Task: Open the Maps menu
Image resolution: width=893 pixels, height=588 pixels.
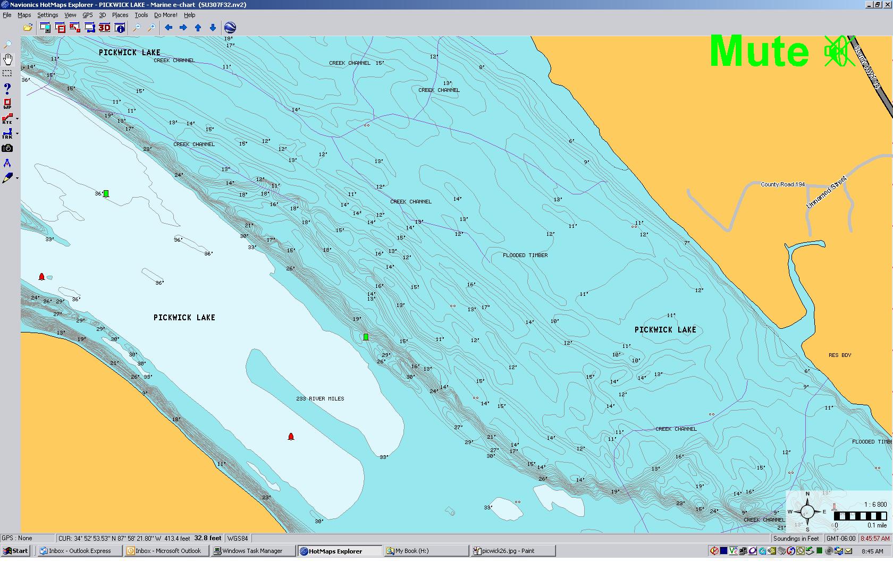Action: pos(24,15)
